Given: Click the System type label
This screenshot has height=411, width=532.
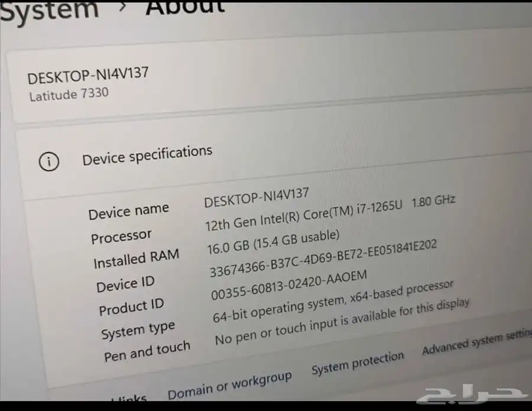Looking at the screenshot, I should 138,330.
